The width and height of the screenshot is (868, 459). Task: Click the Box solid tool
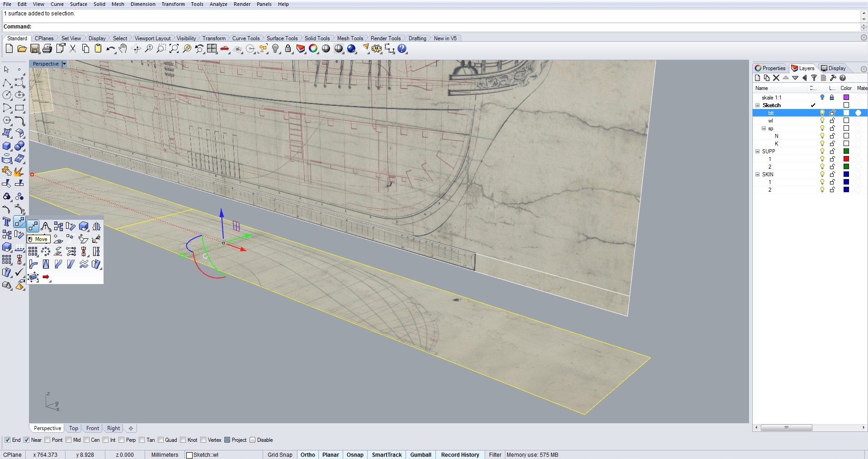7,146
